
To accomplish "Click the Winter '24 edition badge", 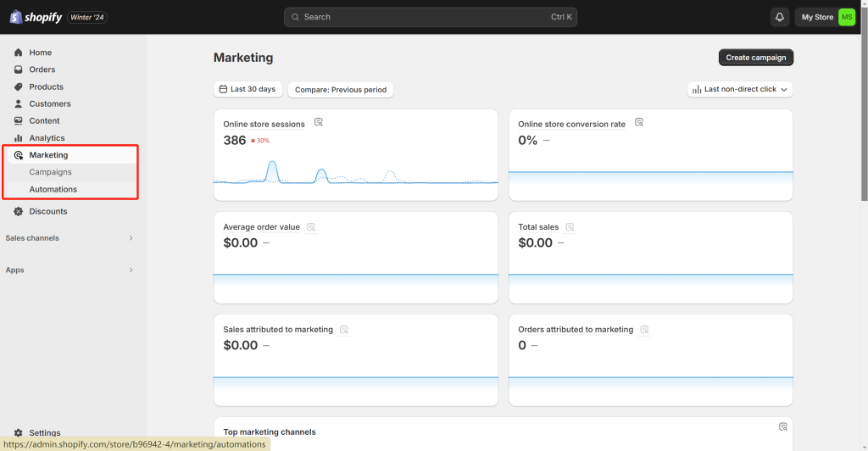I will click(87, 17).
